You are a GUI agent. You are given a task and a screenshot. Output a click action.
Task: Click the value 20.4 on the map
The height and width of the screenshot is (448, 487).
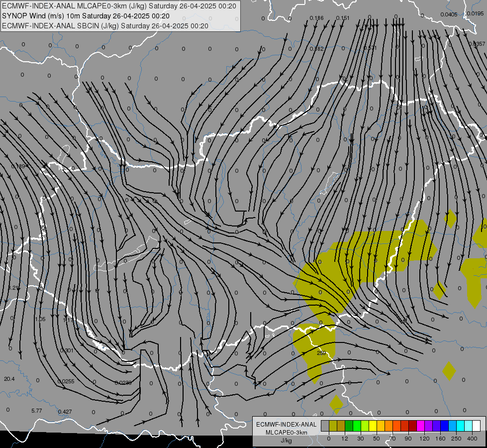point(9,379)
